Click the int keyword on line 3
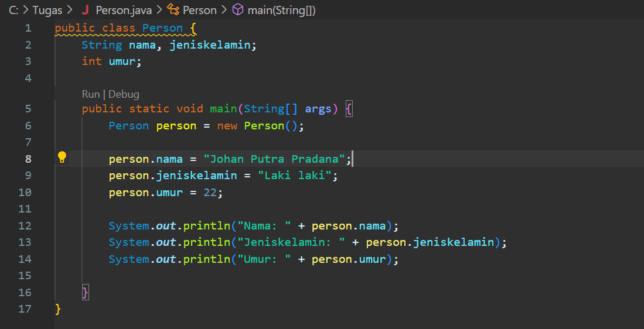This screenshot has width=644, height=329. [x=91, y=61]
